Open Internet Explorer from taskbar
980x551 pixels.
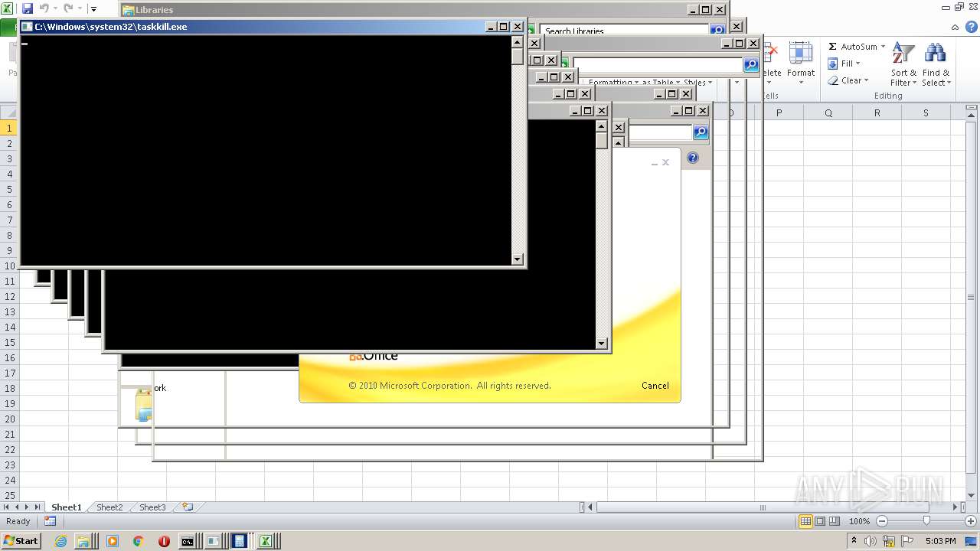tap(60, 541)
